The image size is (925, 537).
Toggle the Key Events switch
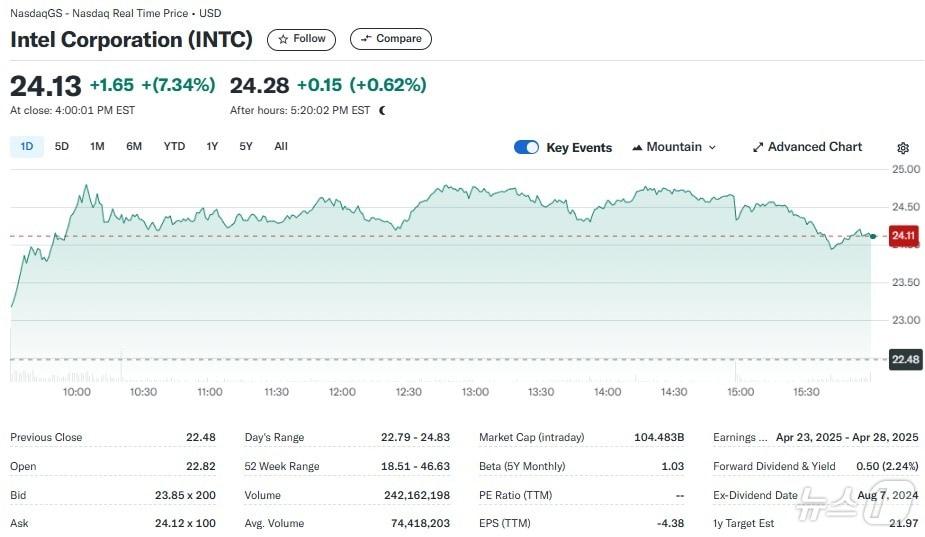(526, 147)
